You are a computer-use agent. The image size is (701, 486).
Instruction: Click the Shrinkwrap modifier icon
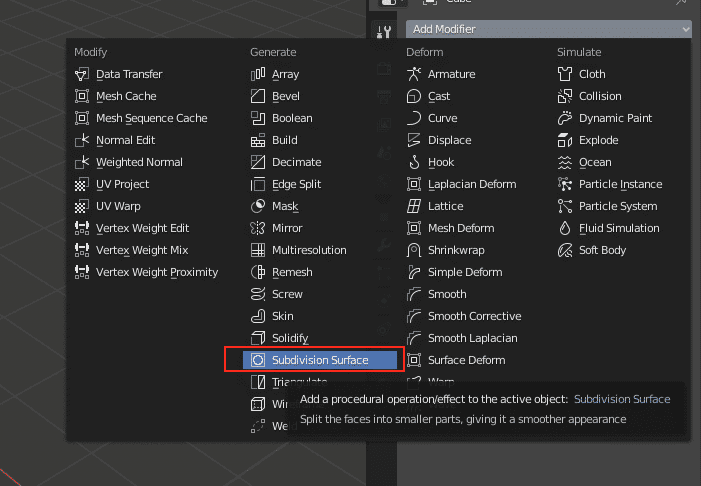click(414, 250)
